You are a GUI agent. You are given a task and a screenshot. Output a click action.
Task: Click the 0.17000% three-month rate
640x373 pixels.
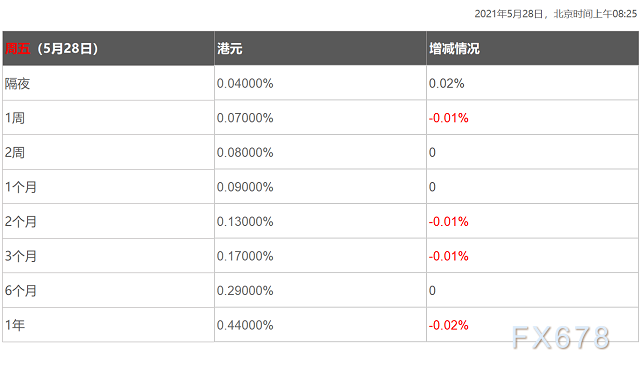pyautogui.click(x=245, y=256)
